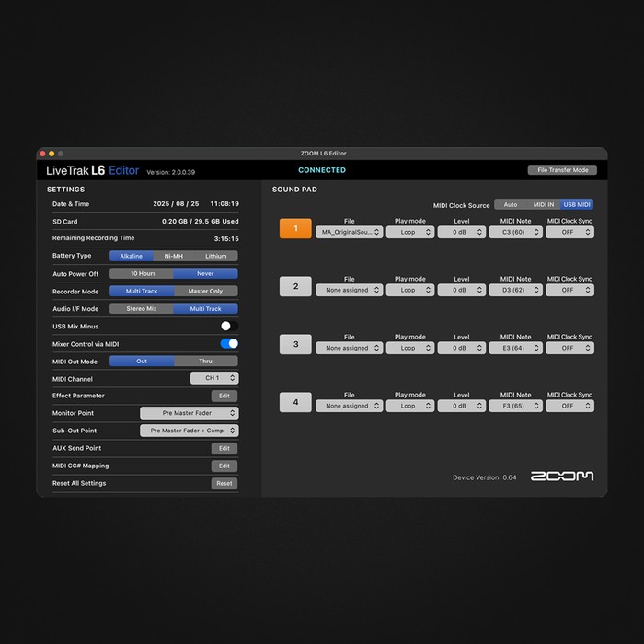Screen dimensions: 644x644
Task: Open the MIDI Channel CH 1 dropdown
Action: [214, 378]
